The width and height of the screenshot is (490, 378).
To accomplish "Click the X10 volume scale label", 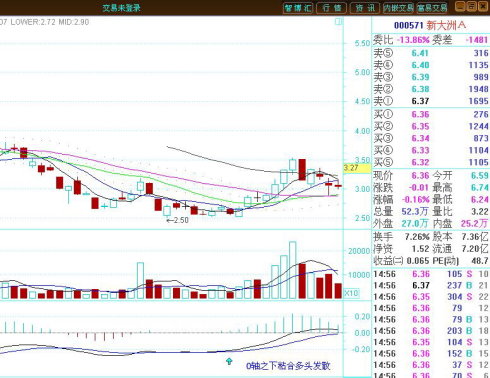I will [351, 293].
